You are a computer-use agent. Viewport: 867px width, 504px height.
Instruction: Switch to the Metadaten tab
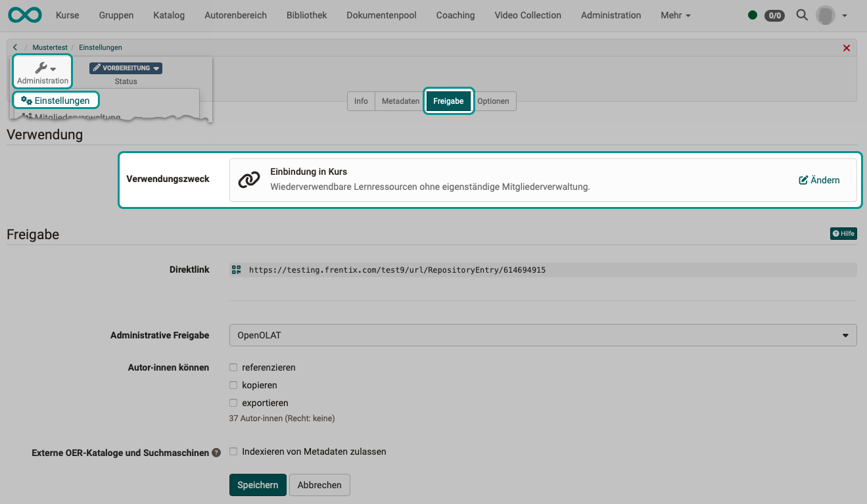click(400, 101)
